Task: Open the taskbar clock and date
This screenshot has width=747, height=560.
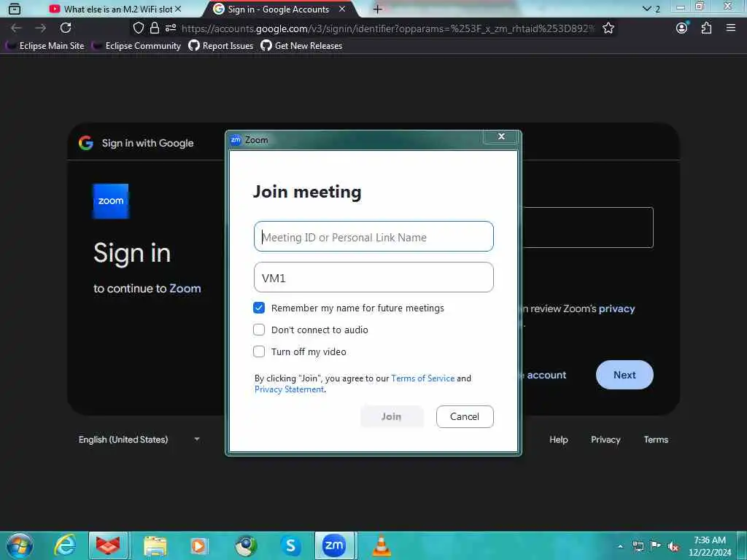Action: (x=710, y=546)
